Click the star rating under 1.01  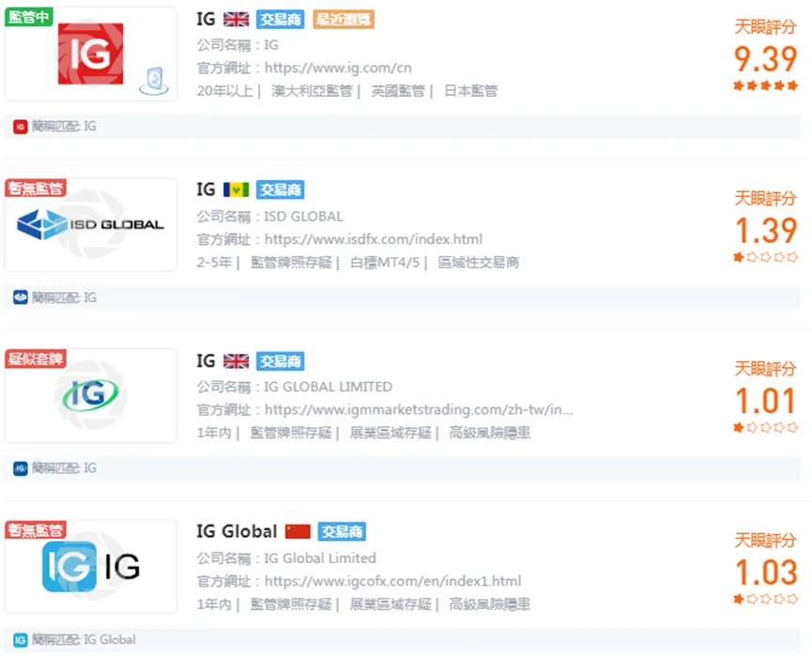765,427
